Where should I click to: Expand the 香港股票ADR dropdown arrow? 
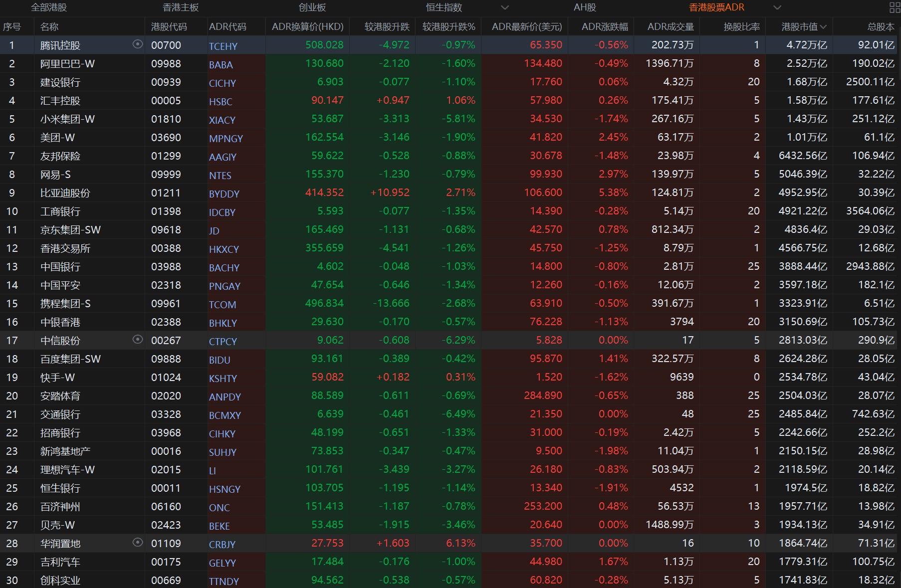(x=777, y=7)
